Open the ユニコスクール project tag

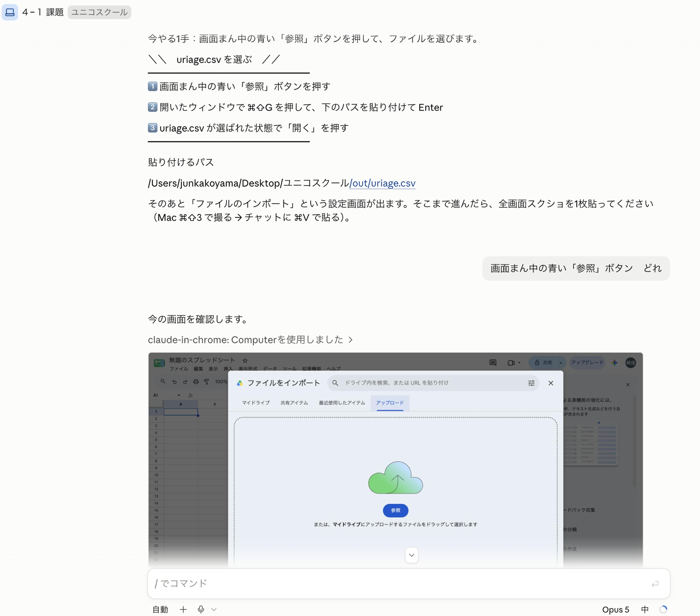[99, 12]
